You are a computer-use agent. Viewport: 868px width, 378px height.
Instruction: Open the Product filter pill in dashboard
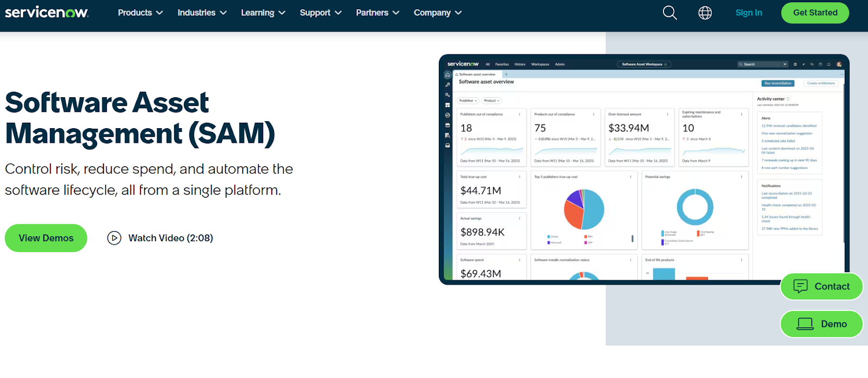click(492, 100)
